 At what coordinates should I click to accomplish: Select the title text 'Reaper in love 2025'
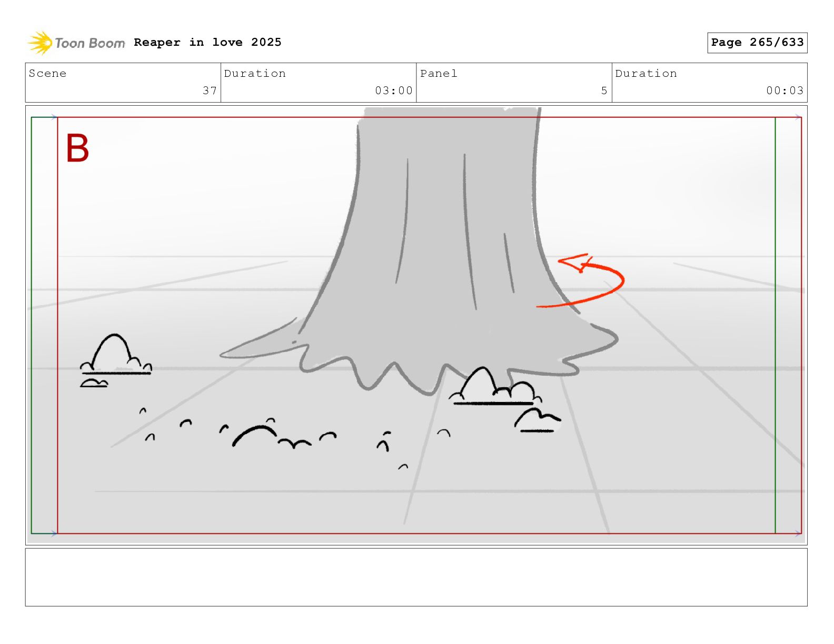[207, 42]
